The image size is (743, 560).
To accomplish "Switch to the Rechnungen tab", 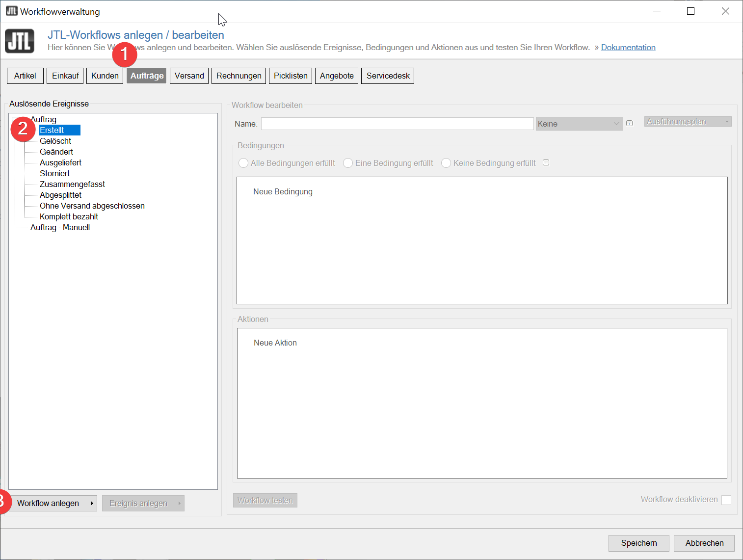I will click(x=239, y=76).
